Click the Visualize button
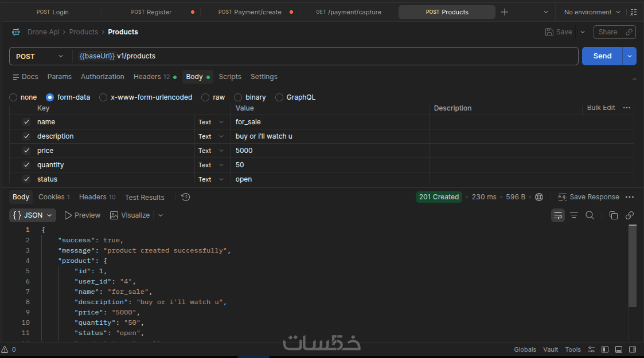Image resolution: width=644 pixels, height=358 pixels. pos(130,215)
